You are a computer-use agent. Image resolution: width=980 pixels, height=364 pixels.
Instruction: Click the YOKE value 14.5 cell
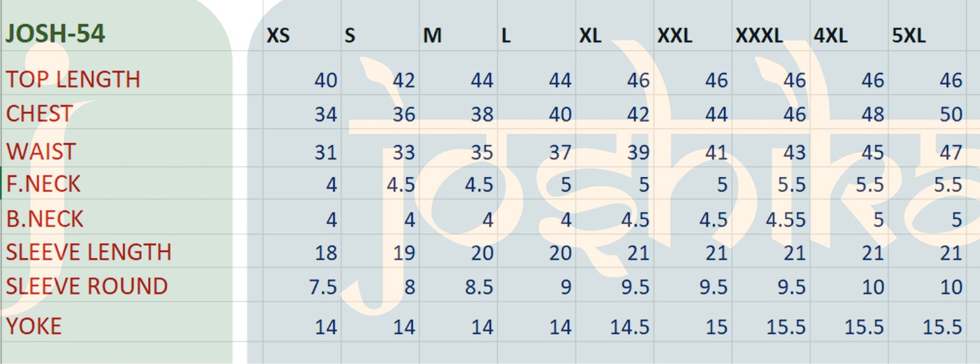[x=630, y=327]
